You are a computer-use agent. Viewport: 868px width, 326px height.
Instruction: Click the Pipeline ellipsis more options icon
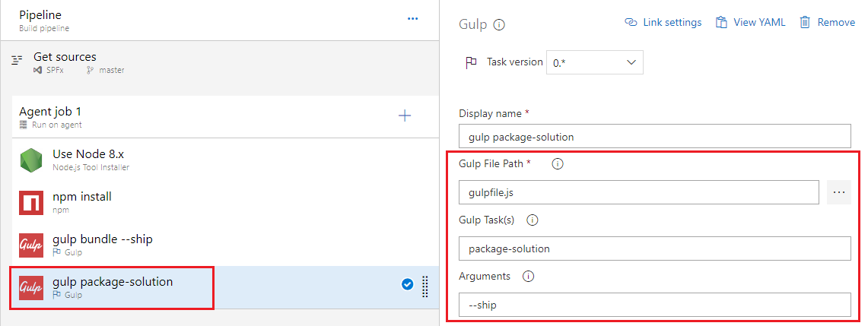(412, 19)
